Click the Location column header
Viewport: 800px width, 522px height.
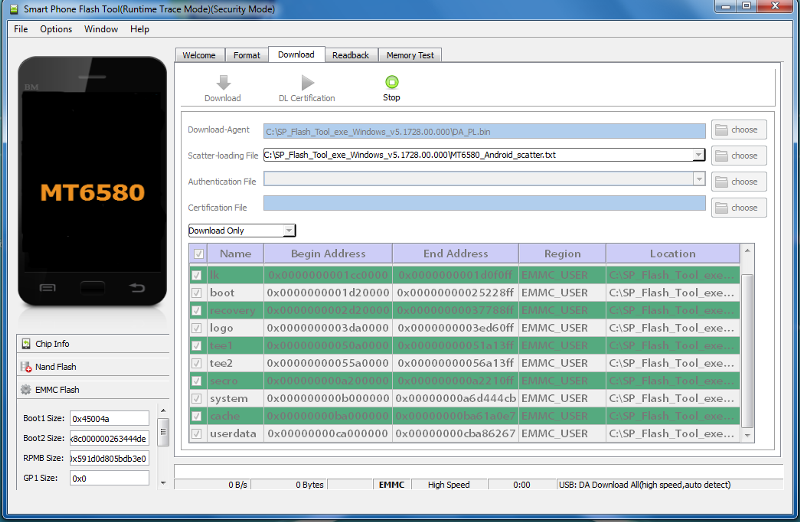coord(672,254)
